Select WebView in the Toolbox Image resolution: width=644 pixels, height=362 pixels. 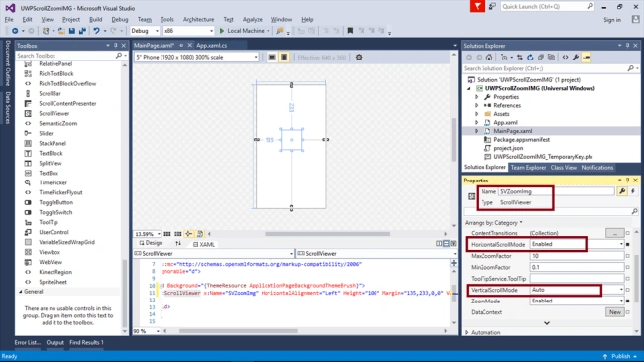[x=51, y=262]
